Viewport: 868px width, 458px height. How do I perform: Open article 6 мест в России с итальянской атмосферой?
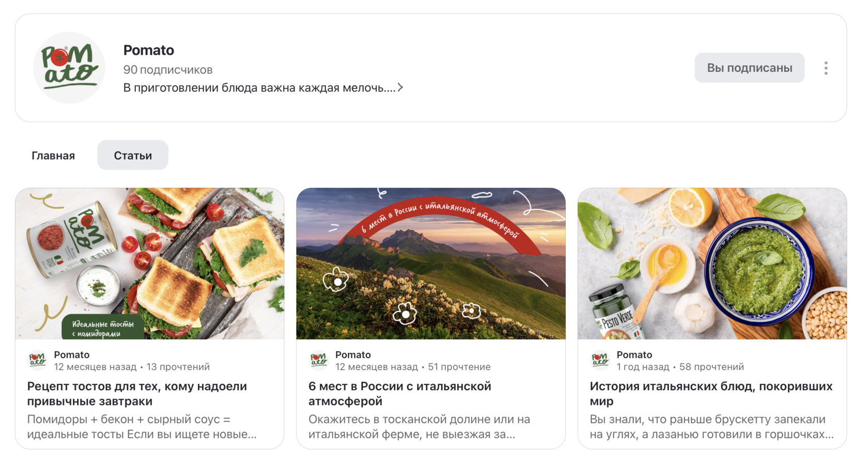[399, 393]
